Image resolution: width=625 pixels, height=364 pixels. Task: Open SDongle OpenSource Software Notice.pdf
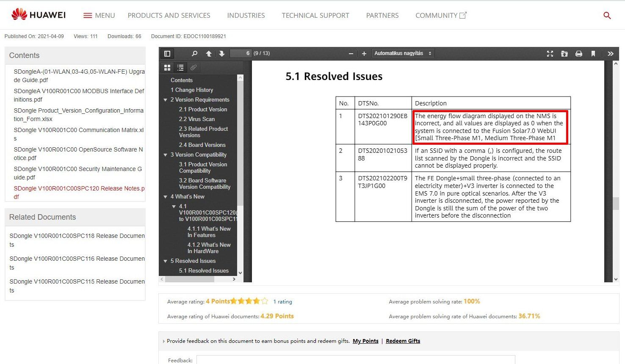click(x=78, y=154)
